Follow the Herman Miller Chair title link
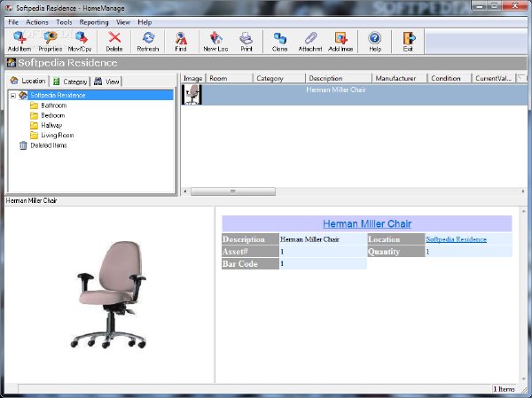 [367, 223]
